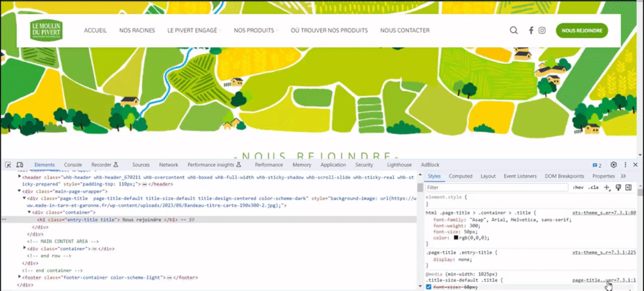644x291 pixels.
Task: Open the Instagram icon in header
Action: point(542,30)
